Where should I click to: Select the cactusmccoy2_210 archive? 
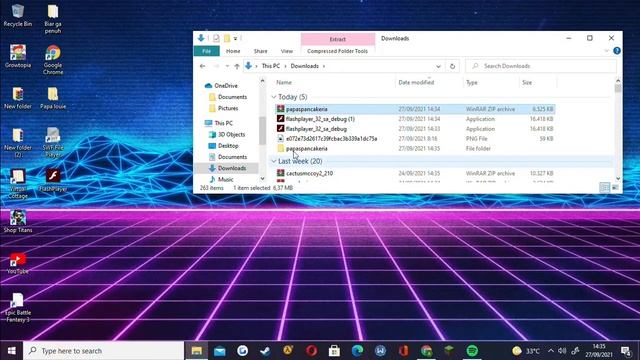pos(415,173)
